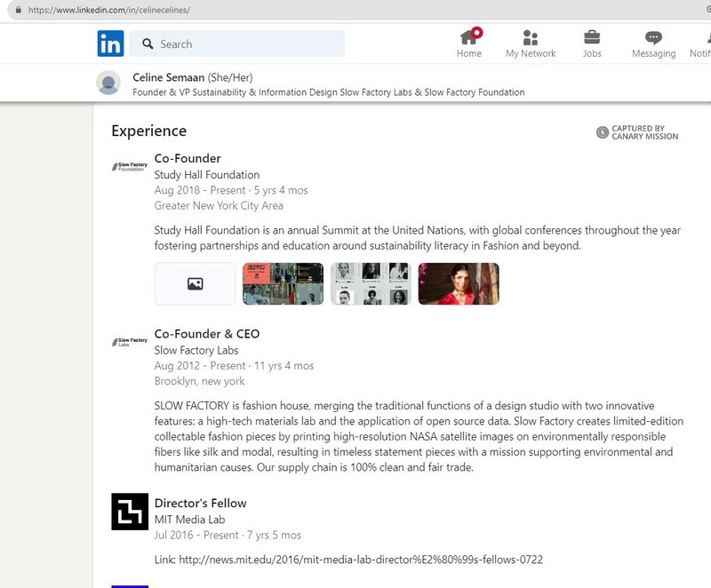Click the Study Hall Foundation summit description
This screenshot has width=711, height=588.
(417, 238)
